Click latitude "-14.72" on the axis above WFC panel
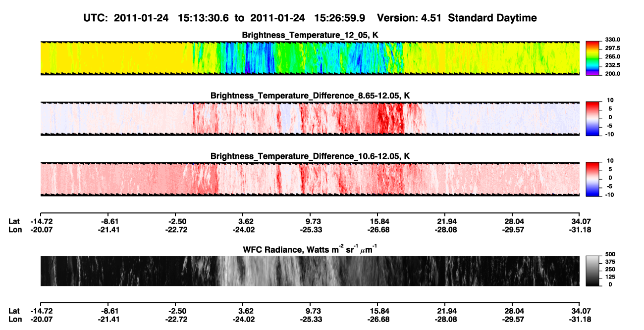644x330 pixels. (42, 222)
